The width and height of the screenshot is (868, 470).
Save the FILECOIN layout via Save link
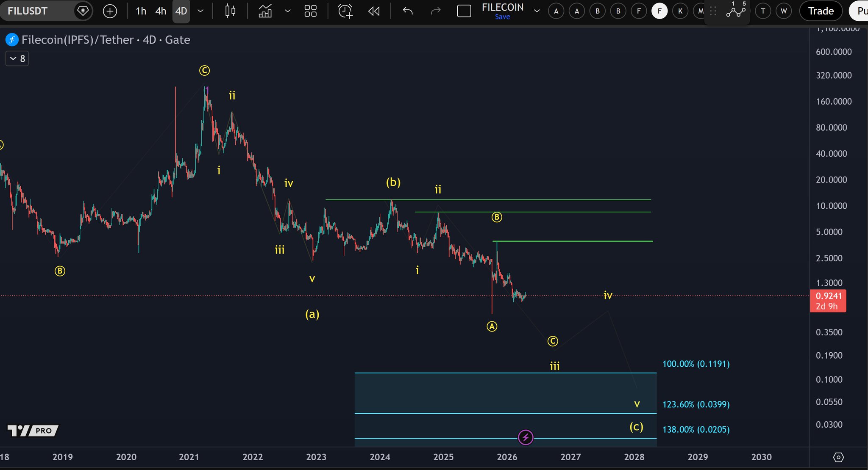click(502, 17)
